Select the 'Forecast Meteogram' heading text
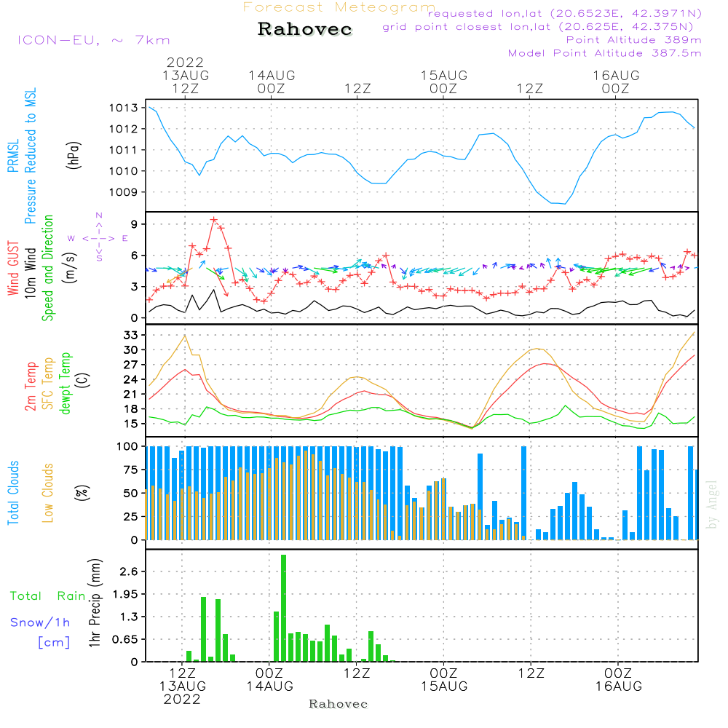 click(x=339, y=7)
